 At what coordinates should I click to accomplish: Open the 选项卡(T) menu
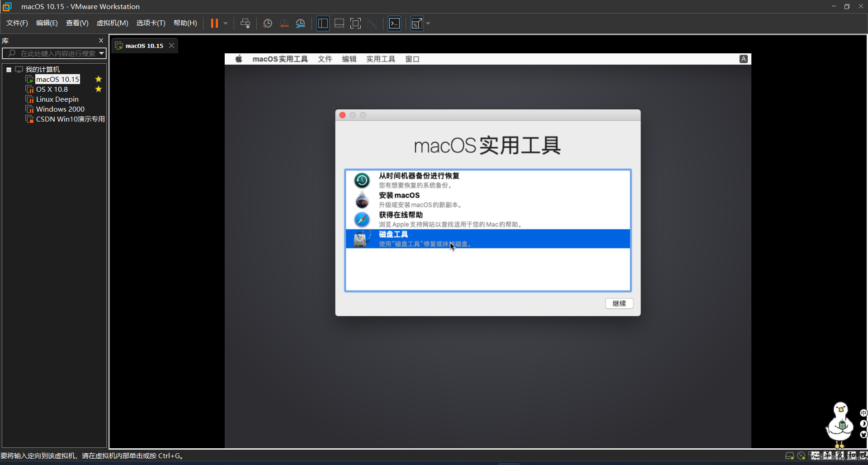[x=151, y=23]
